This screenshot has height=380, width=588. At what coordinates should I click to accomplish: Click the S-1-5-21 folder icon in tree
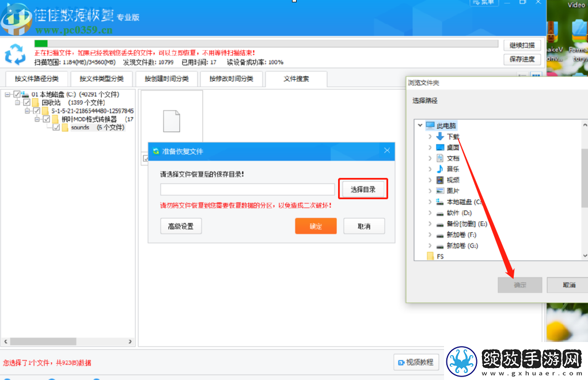click(x=45, y=111)
